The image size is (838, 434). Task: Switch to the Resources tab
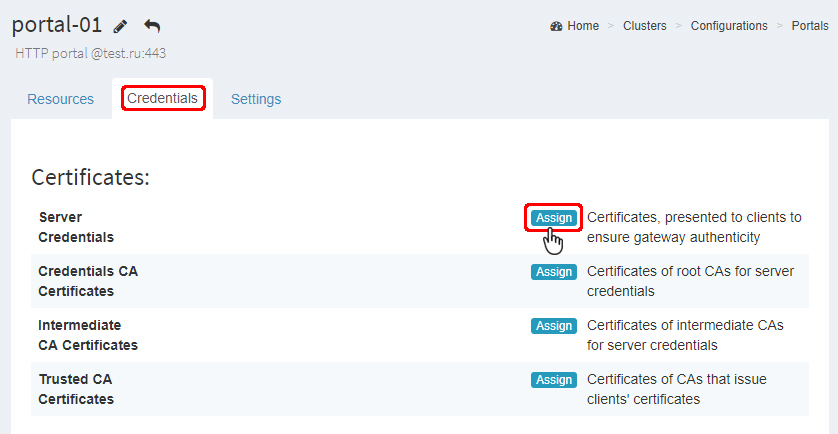60,99
